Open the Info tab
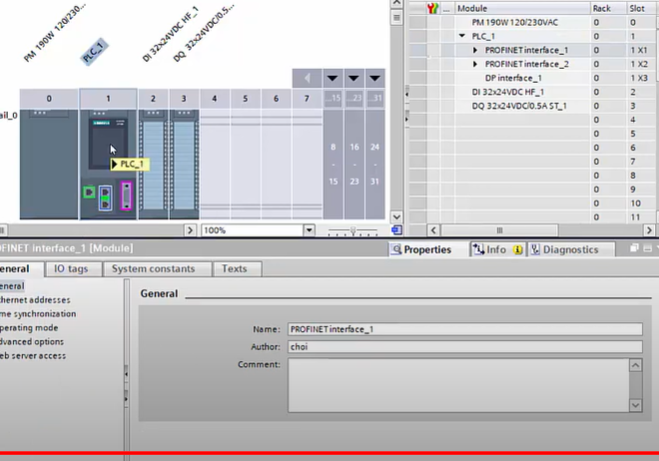 coord(498,250)
